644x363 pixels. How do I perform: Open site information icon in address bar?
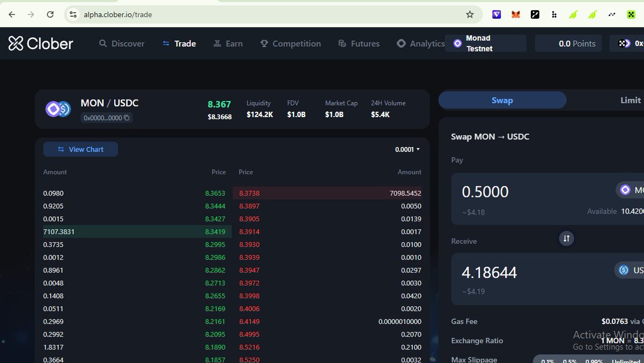tap(74, 14)
